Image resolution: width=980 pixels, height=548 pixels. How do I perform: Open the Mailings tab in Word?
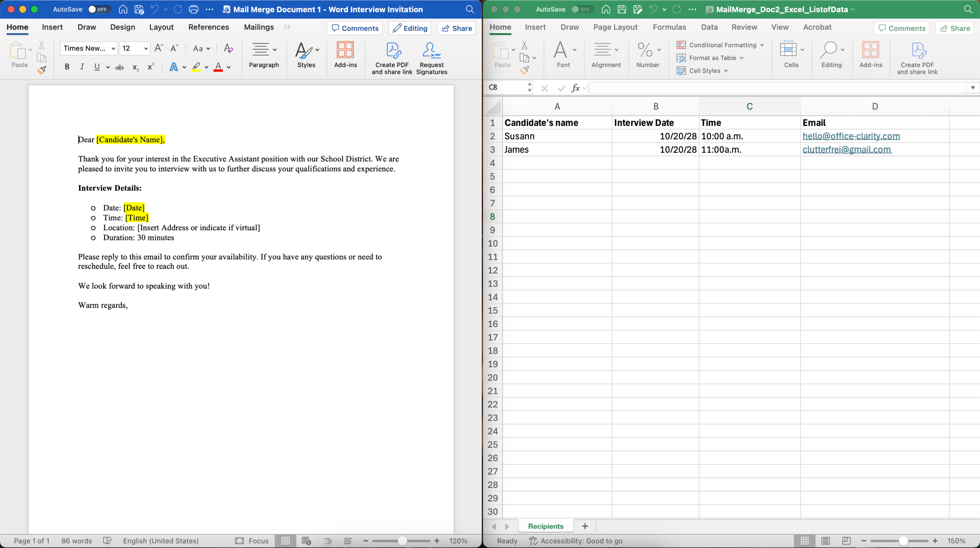point(259,27)
